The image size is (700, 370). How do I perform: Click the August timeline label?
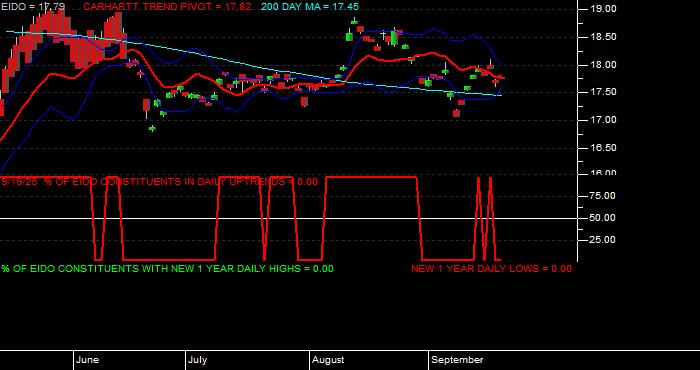click(x=328, y=360)
